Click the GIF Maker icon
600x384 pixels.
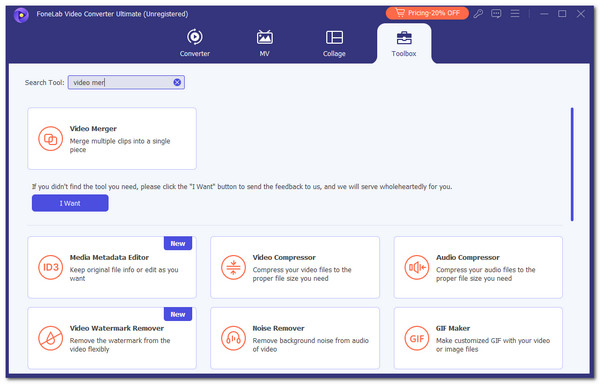pyautogui.click(x=417, y=338)
